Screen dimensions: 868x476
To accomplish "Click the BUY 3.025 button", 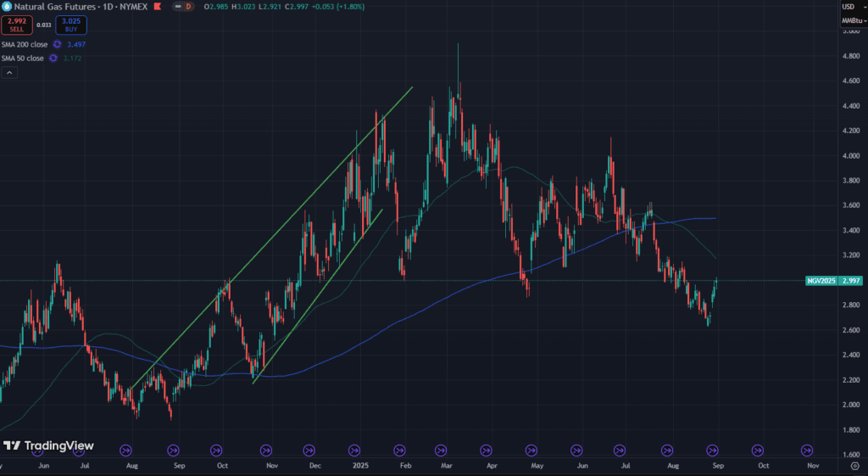I will [x=71, y=25].
